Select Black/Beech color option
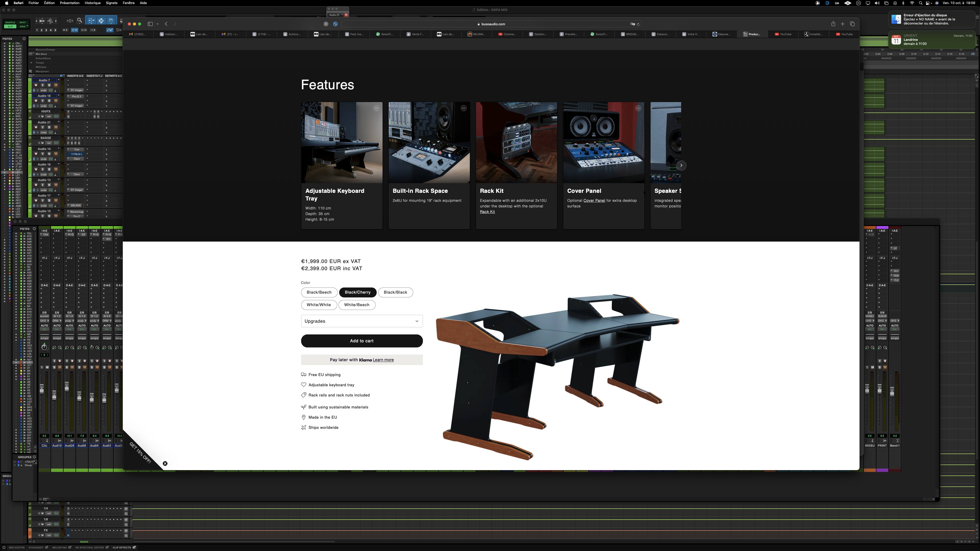The image size is (980, 551). tap(319, 292)
